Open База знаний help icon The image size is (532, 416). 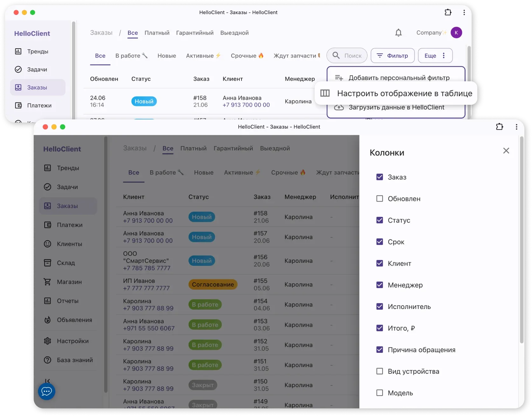click(47, 360)
